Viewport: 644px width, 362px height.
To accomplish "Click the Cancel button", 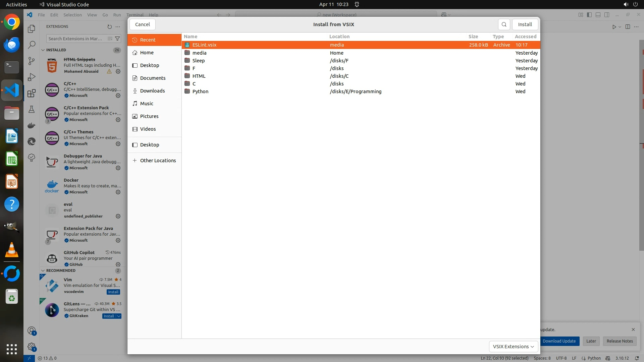I will coord(142,24).
